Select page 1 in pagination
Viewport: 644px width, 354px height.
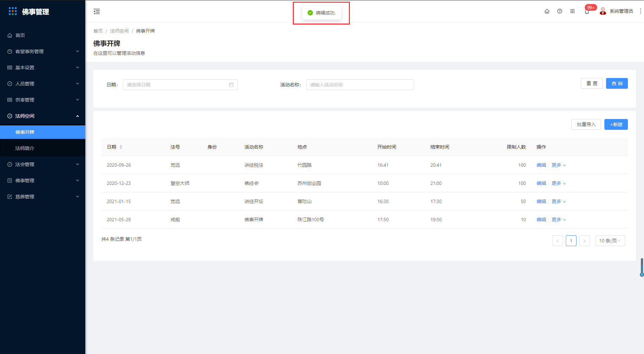pyautogui.click(x=571, y=241)
